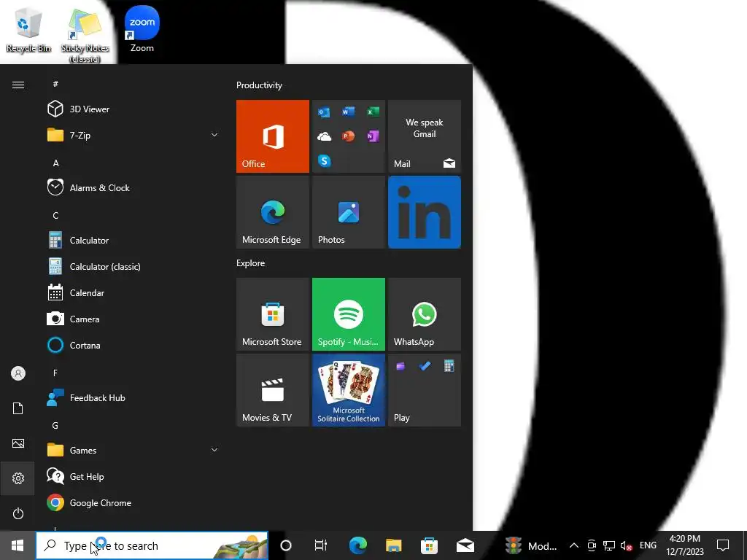The height and width of the screenshot is (560, 747).
Task: Click the Explore group header
Action: coord(251,262)
